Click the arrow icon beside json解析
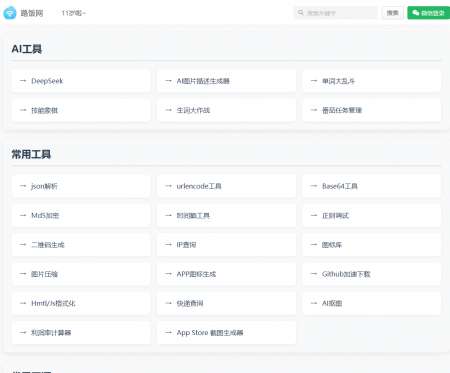Image resolution: width=450 pixels, height=373 pixels. pyautogui.click(x=23, y=186)
